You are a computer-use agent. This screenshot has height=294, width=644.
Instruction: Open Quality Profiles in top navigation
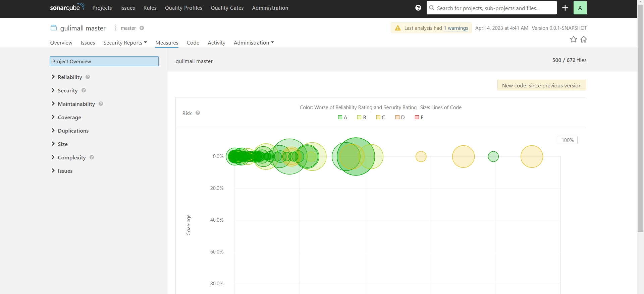point(183,8)
